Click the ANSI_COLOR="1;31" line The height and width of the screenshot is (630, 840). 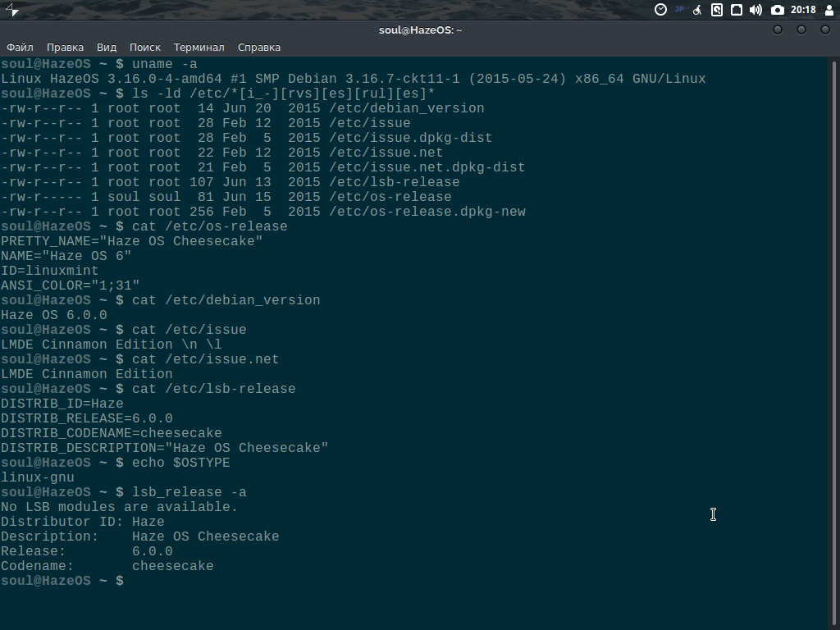[x=71, y=285]
